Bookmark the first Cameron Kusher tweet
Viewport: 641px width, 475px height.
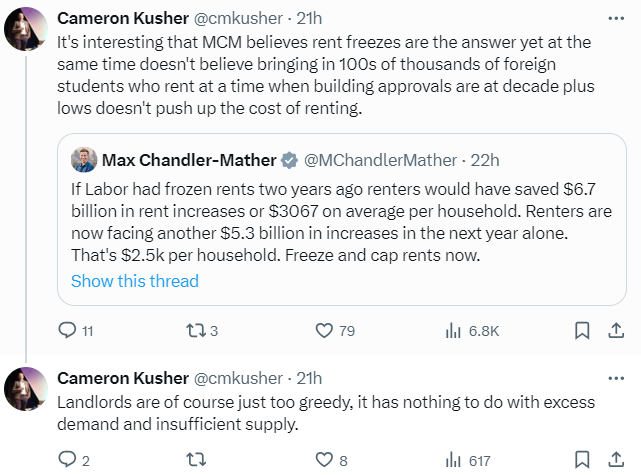click(x=582, y=330)
